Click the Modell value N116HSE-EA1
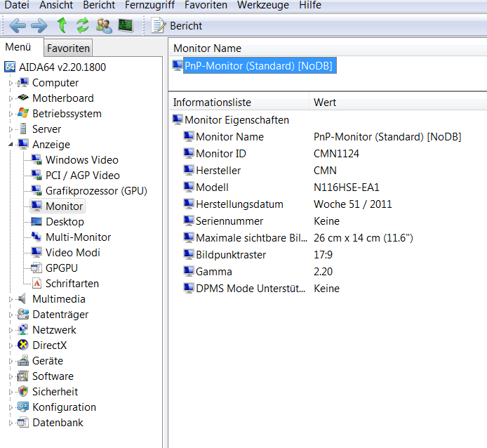The image size is (487, 448). tap(347, 187)
